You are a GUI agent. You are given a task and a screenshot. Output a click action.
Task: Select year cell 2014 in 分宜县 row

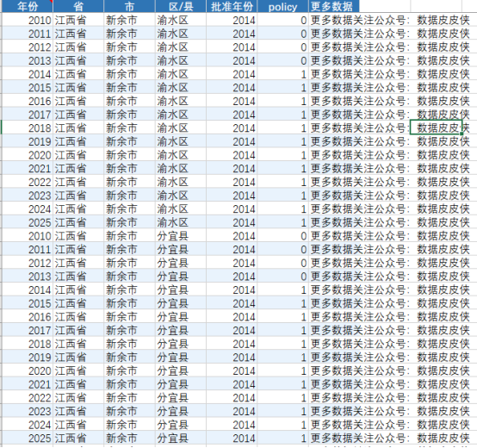click(28, 289)
